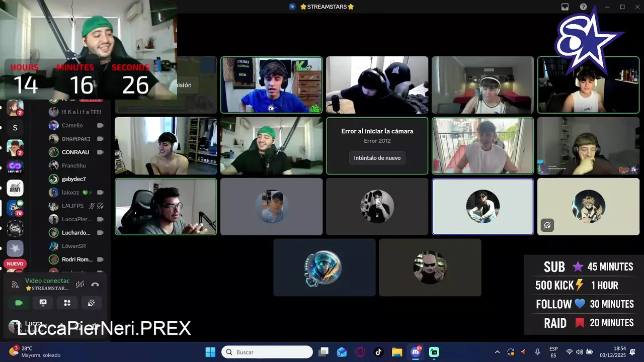Click the NUEVO unread indicator

click(x=15, y=263)
